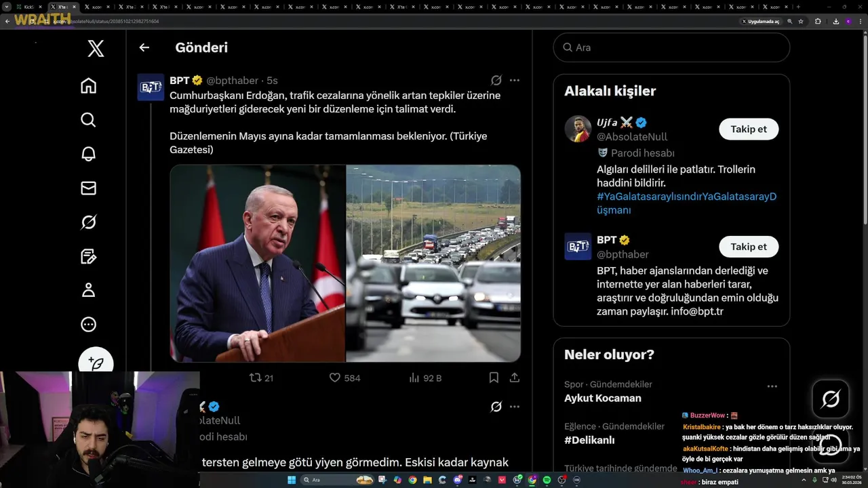Open @AbsolateNull handle in Alakalı kişiler
868x488 pixels.
pyautogui.click(x=632, y=136)
